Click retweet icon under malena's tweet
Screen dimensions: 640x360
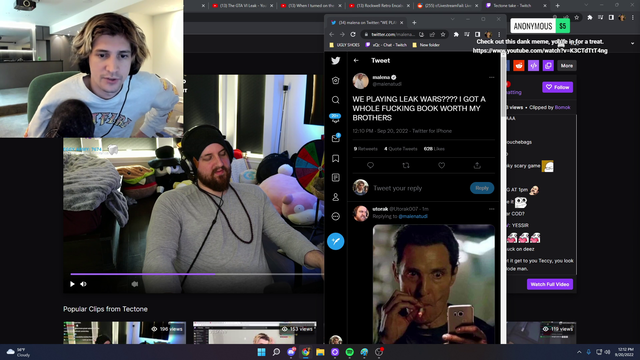click(x=406, y=165)
